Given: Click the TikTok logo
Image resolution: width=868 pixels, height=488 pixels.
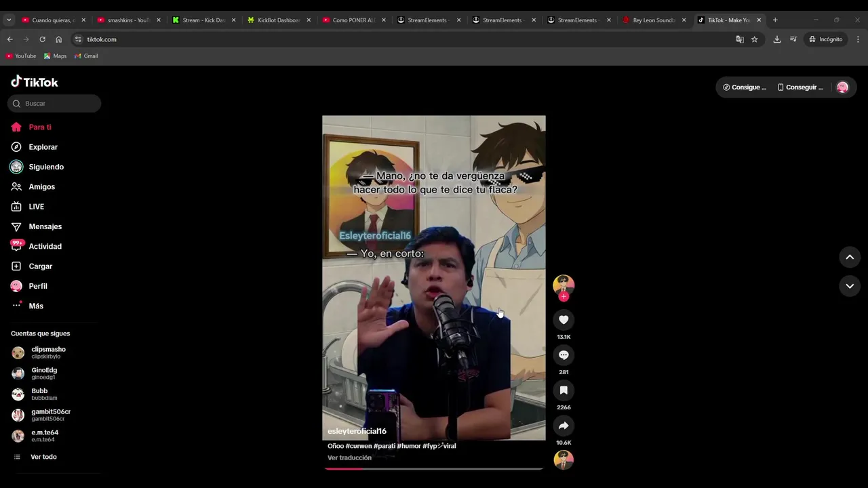Looking at the screenshot, I should (x=35, y=82).
